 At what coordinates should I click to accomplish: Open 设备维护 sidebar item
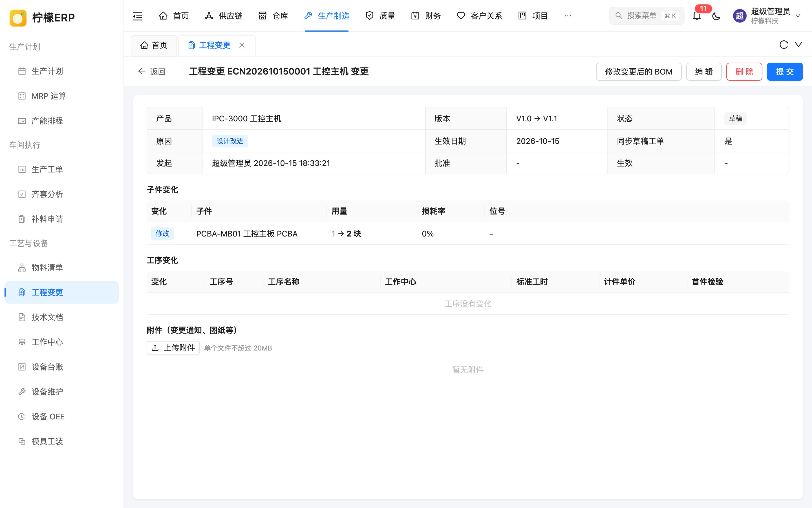pos(62,392)
